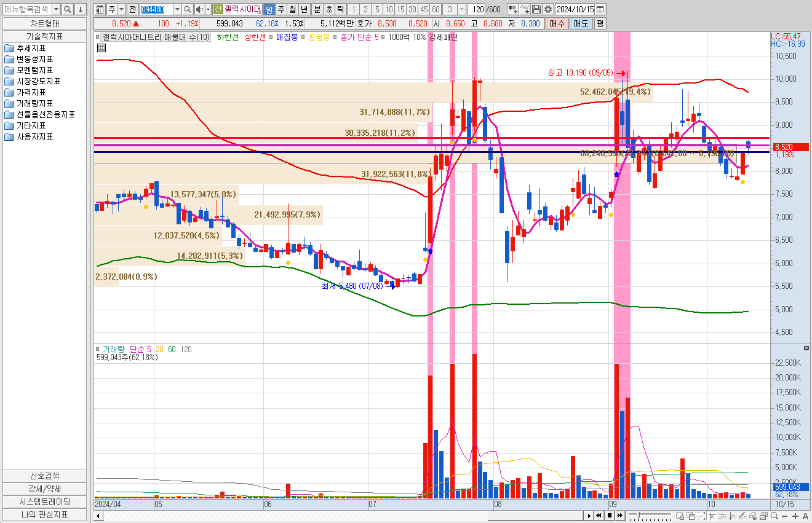812x523 pixels.
Task: Select the 초 second period button
Action: click(328, 9)
